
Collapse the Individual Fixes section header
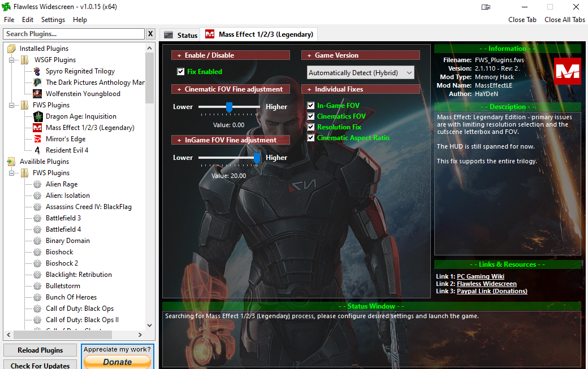click(360, 89)
